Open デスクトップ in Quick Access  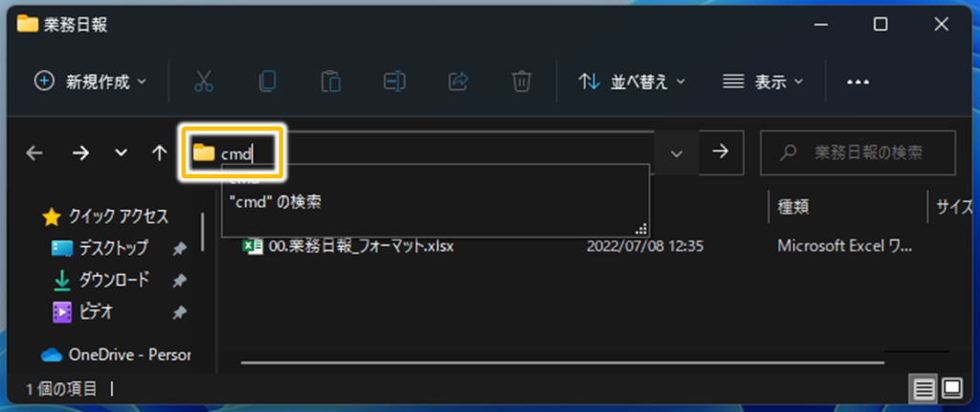tap(113, 248)
